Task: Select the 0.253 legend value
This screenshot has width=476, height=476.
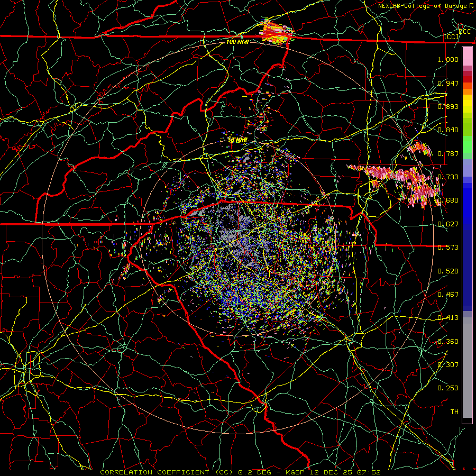Action: [x=448, y=388]
